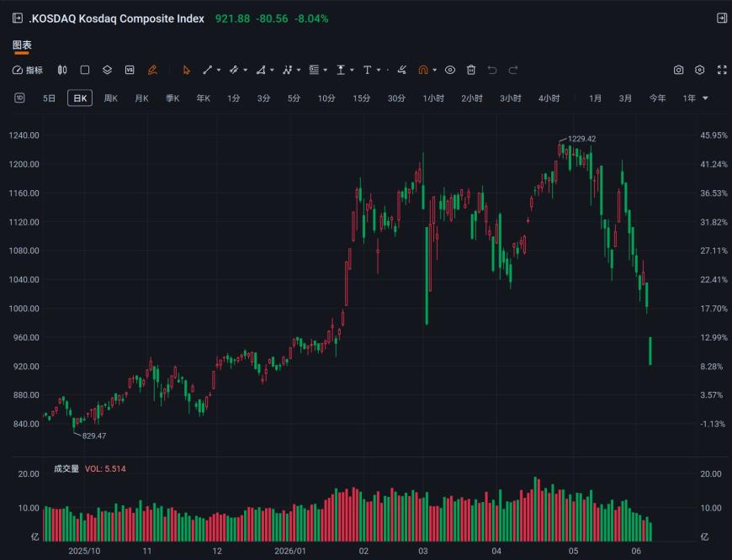Viewport: 732px width, 560px height.
Task: Expand the channel tool dropdown arrow
Action: point(245,70)
